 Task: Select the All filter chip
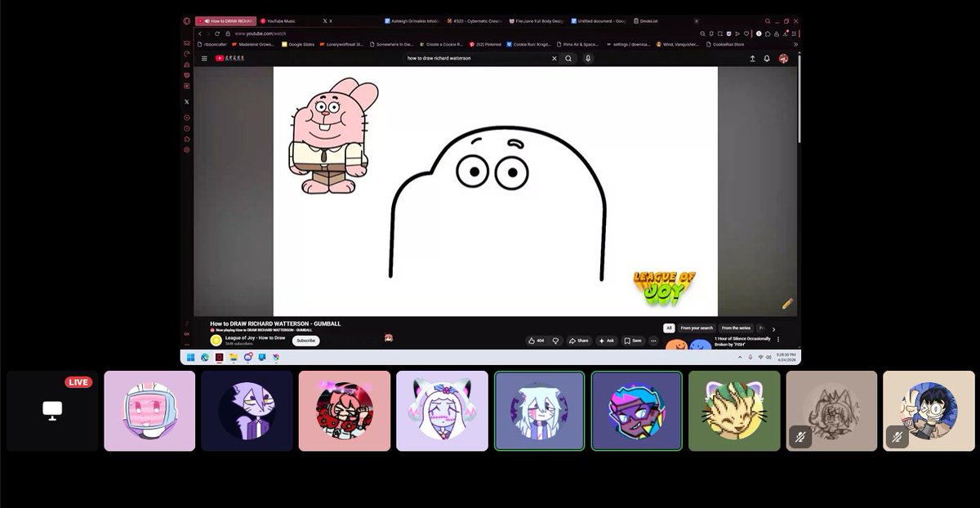click(669, 328)
